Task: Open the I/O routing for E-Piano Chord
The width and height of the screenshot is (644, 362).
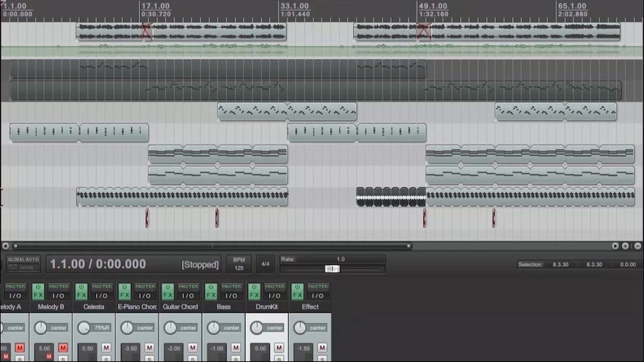Action: (145, 295)
